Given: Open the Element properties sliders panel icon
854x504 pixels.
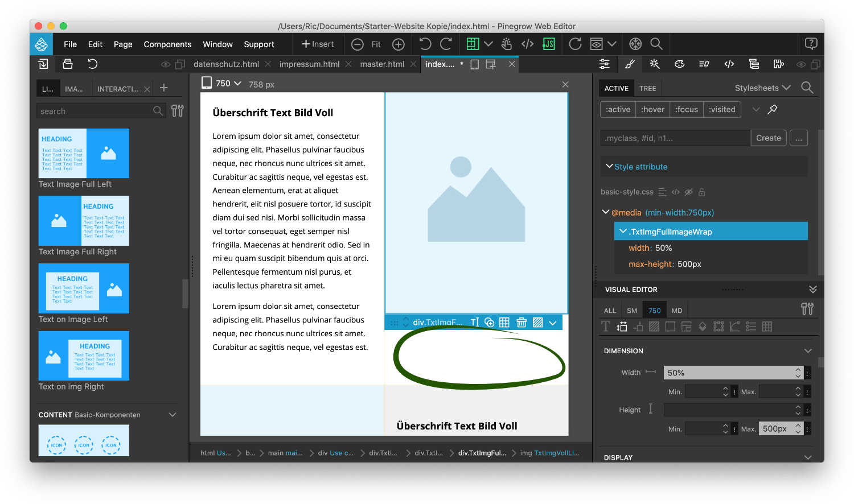Looking at the screenshot, I should (605, 64).
